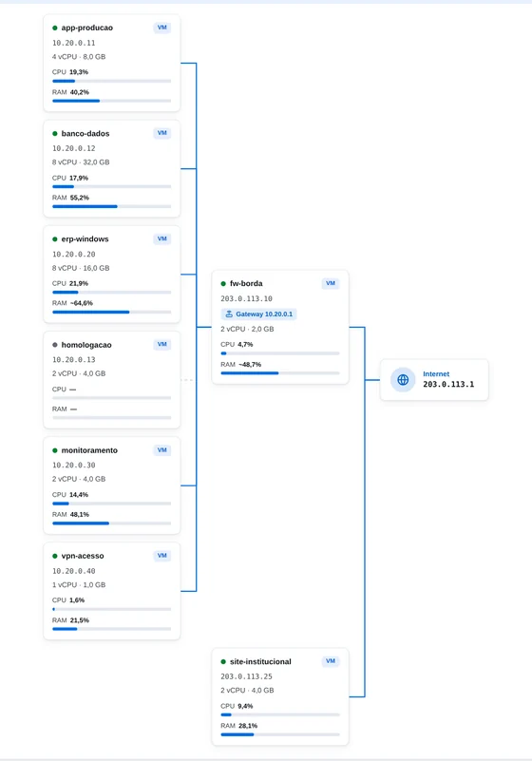This screenshot has width=532, height=761.
Task: Click the green status dot of banco-dados
Action: [55, 133]
